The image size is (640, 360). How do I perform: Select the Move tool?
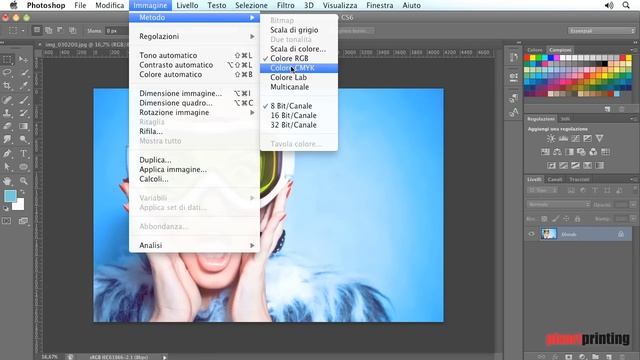point(24,60)
